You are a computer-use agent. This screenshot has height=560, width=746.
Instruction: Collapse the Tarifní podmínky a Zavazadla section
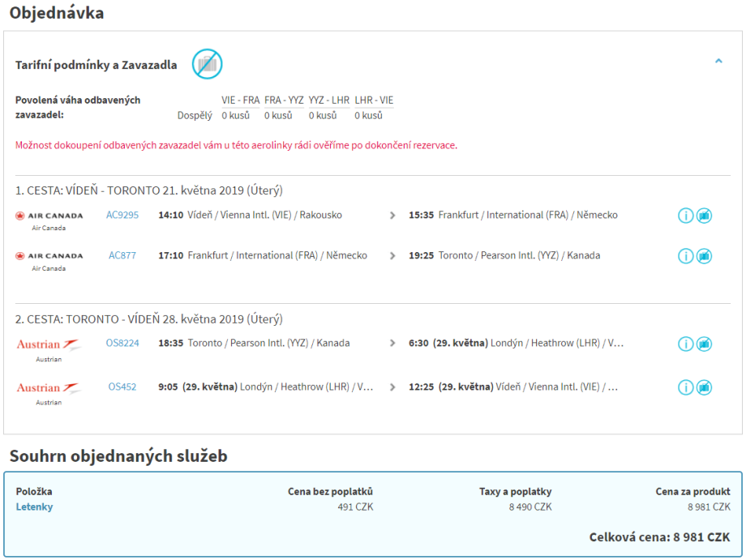pos(718,61)
